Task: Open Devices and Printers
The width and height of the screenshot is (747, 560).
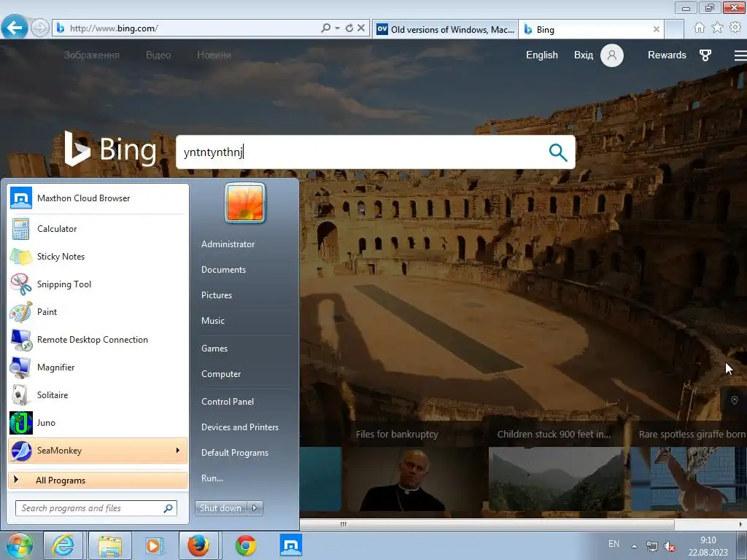Action: [239, 427]
